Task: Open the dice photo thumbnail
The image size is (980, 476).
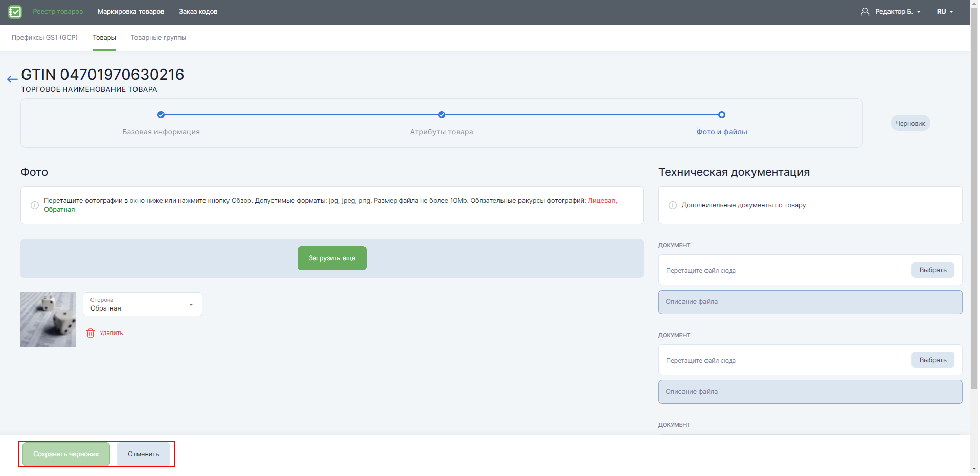Action: [x=48, y=320]
